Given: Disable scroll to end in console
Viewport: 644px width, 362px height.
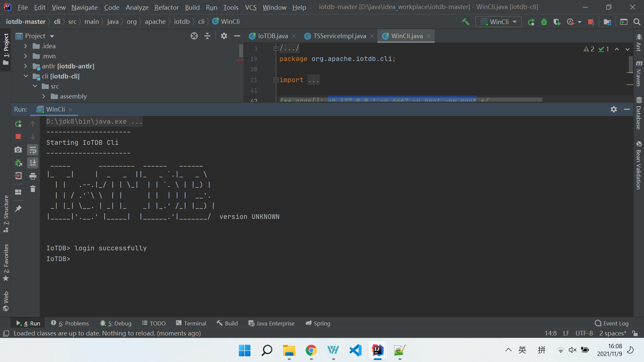Looking at the screenshot, I should pos(33,163).
